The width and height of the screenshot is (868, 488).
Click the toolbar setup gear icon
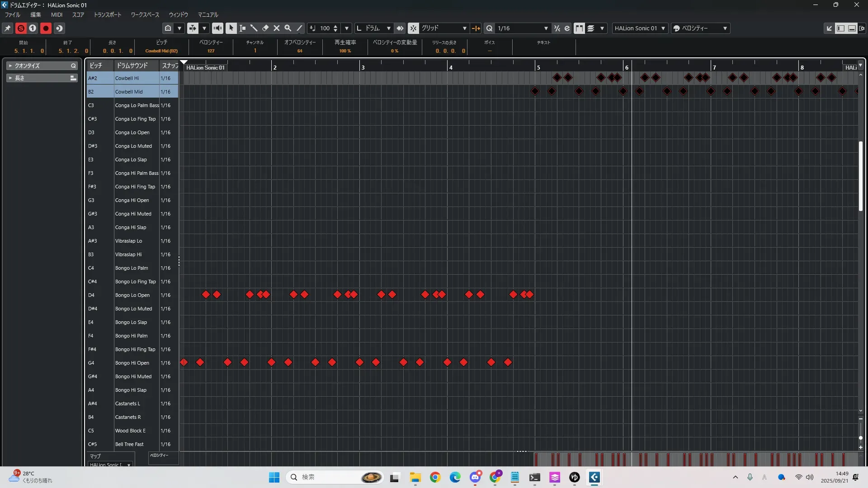(862, 28)
